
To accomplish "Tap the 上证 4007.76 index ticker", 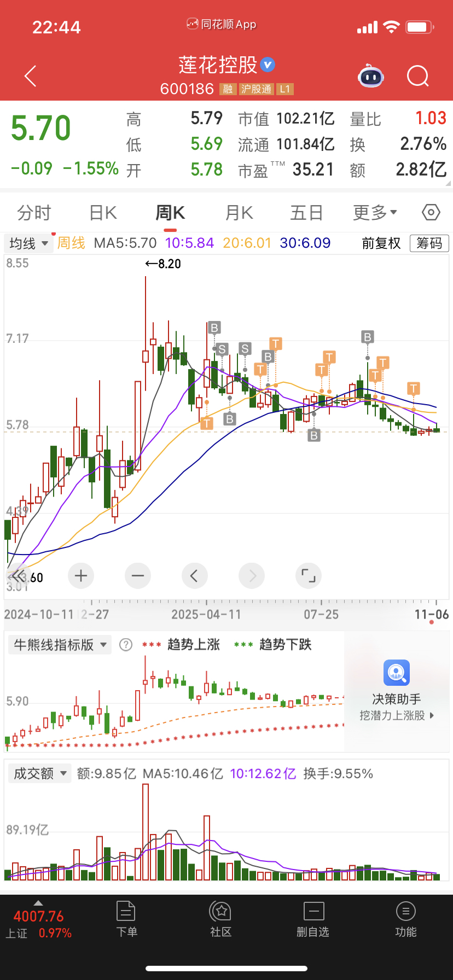I will 38,924.
